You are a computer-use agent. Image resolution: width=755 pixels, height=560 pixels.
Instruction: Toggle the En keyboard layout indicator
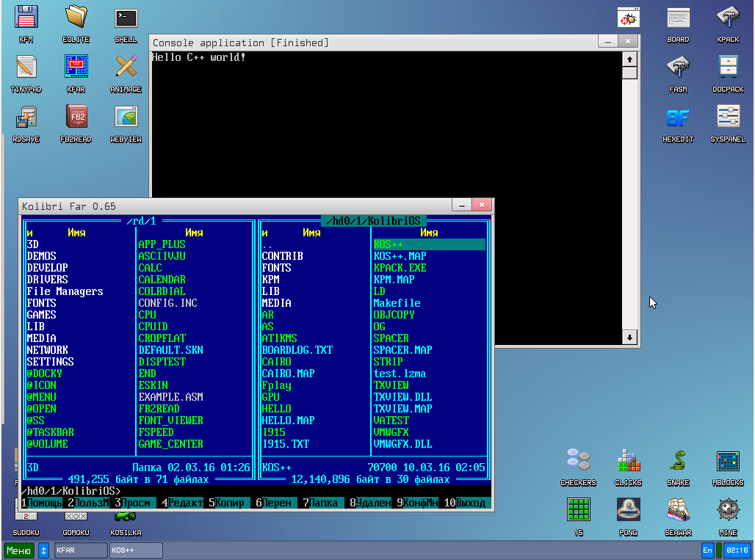[x=707, y=550]
